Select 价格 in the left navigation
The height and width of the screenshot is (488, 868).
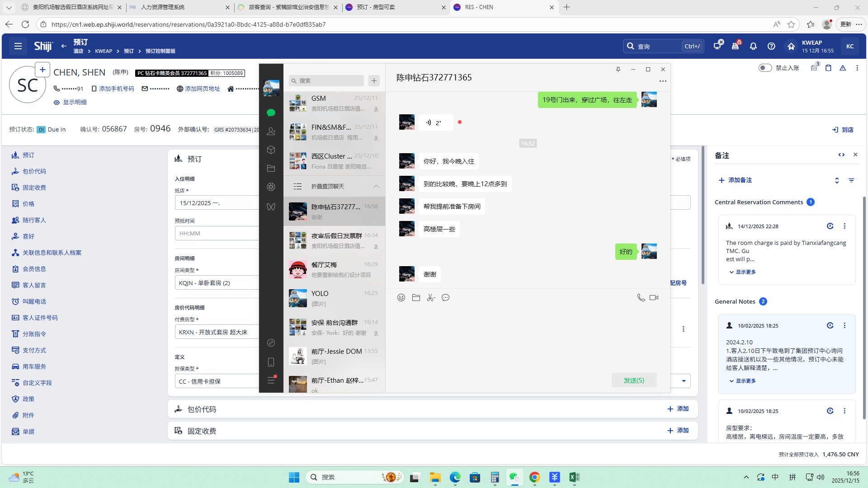(28, 204)
